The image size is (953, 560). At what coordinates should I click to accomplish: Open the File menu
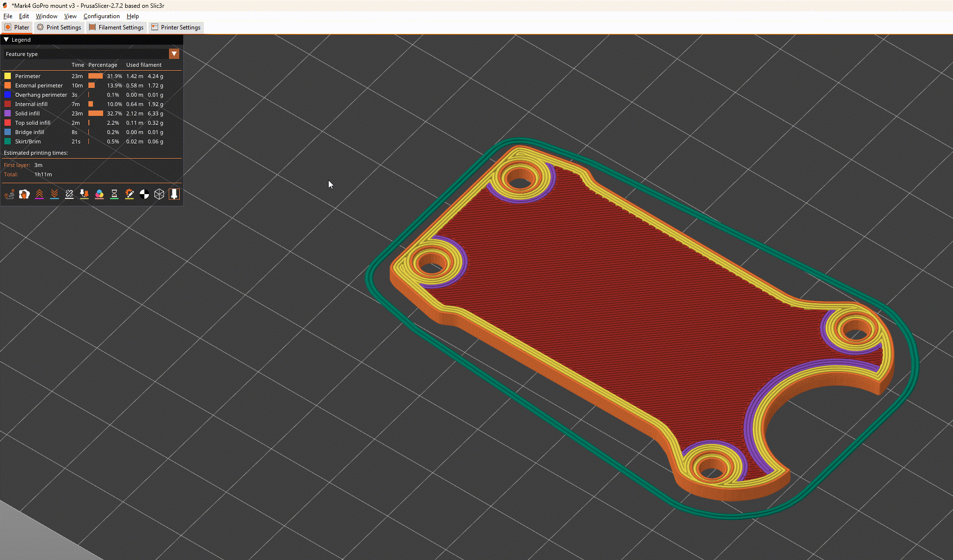coord(8,16)
